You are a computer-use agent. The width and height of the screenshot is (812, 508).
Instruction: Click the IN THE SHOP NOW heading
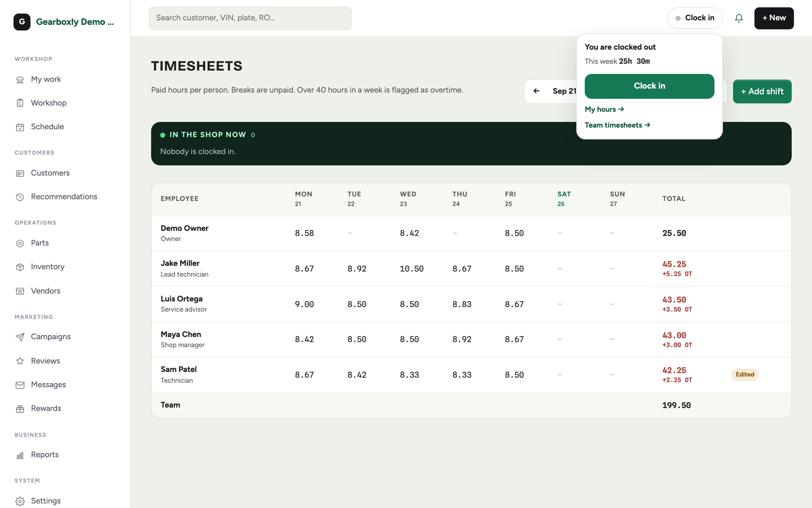point(208,135)
